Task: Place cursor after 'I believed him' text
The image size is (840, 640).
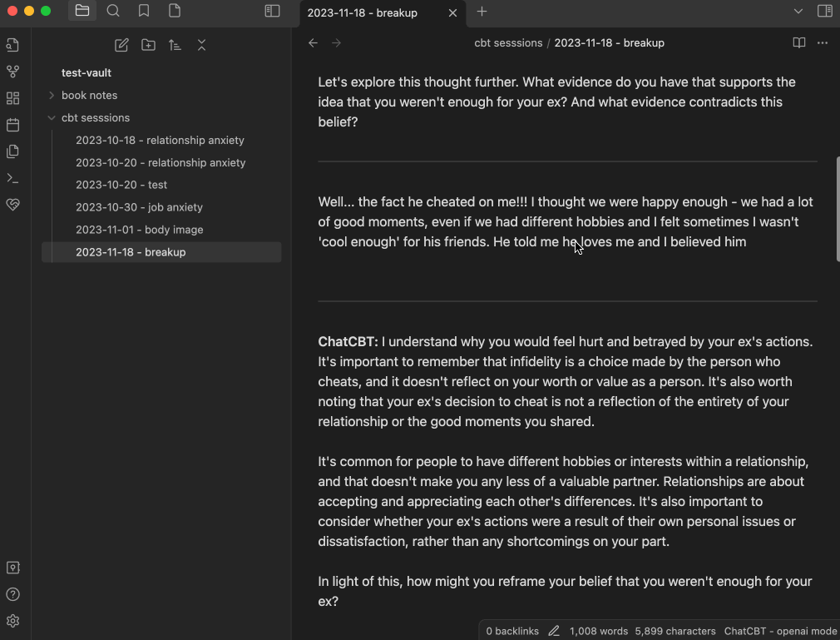Action: click(x=747, y=242)
